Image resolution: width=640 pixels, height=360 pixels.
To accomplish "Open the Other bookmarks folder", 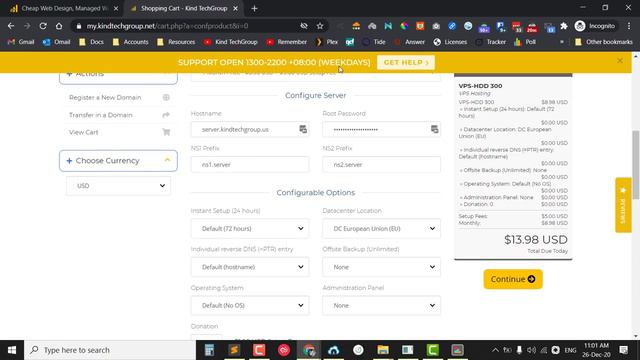I will 603,42.
